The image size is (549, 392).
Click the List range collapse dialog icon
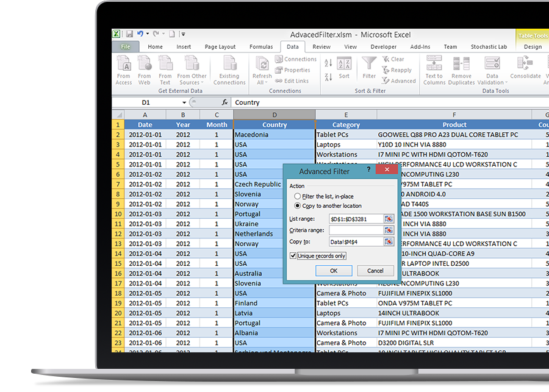pyautogui.click(x=389, y=219)
